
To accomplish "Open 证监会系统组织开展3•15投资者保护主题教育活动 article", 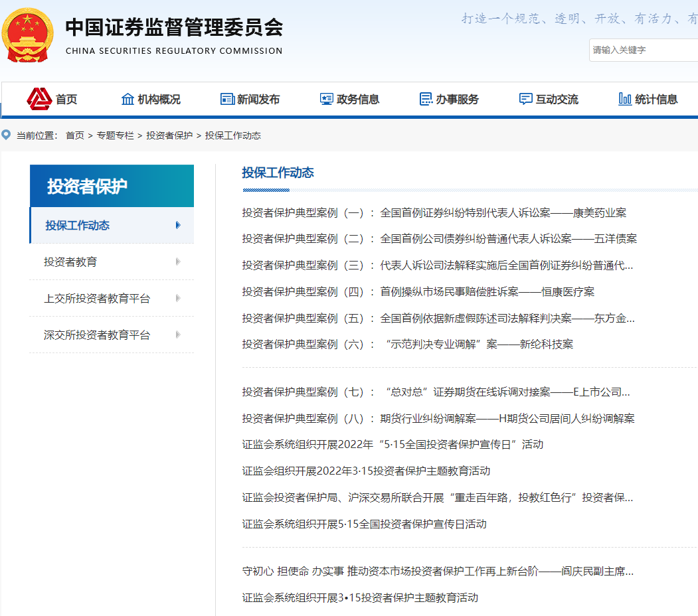I will click(360, 597).
